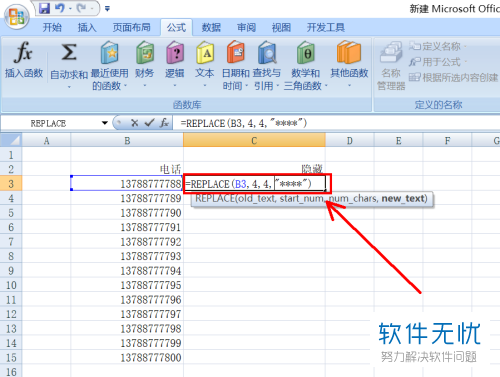
Task: Click the formula bar fx button
Action: click(164, 123)
